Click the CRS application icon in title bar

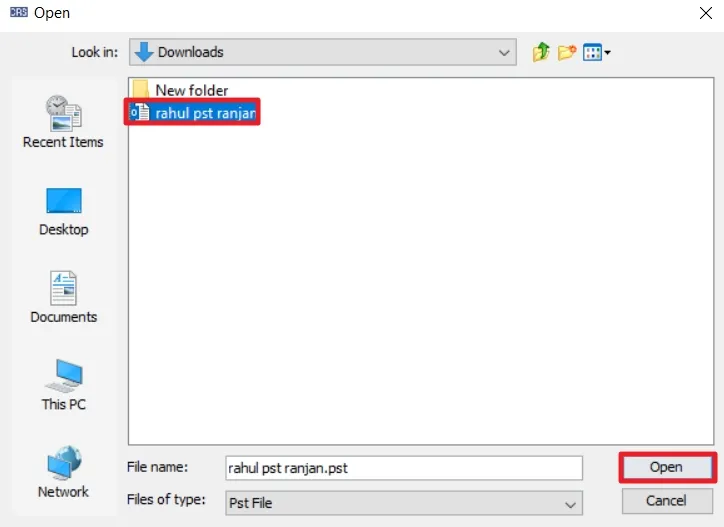point(18,12)
